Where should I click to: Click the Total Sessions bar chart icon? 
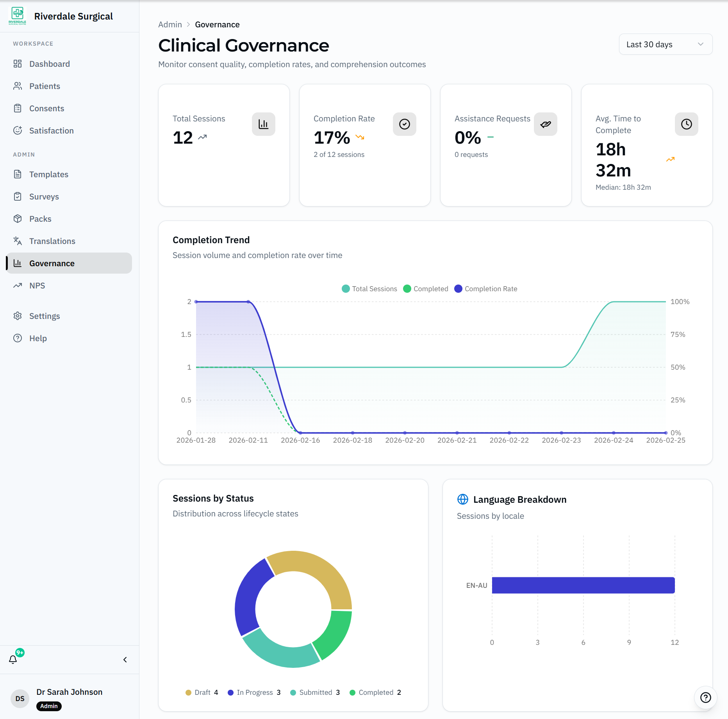(264, 124)
